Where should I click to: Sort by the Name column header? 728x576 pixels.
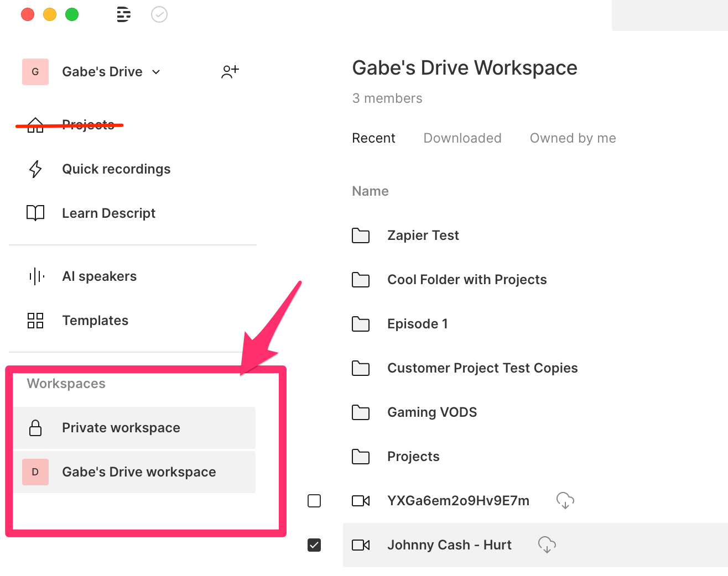370,191
